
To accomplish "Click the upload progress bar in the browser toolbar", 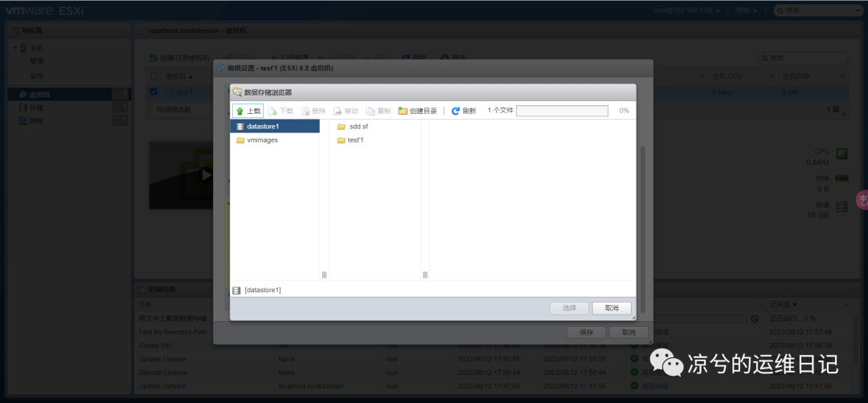I will tap(562, 111).
